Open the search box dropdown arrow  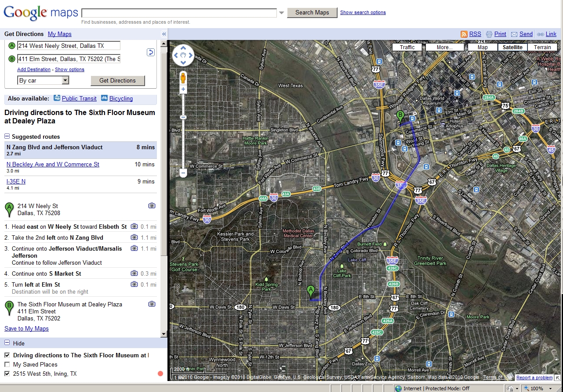[281, 13]
